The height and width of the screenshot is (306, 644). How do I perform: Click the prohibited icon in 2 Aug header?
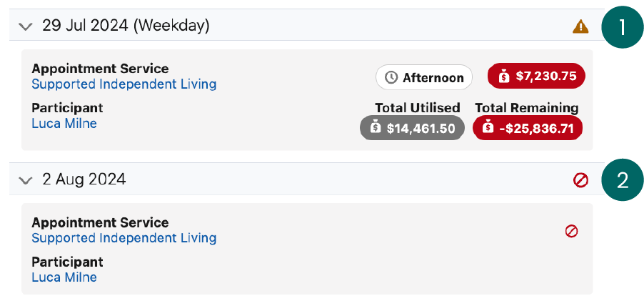580,180
